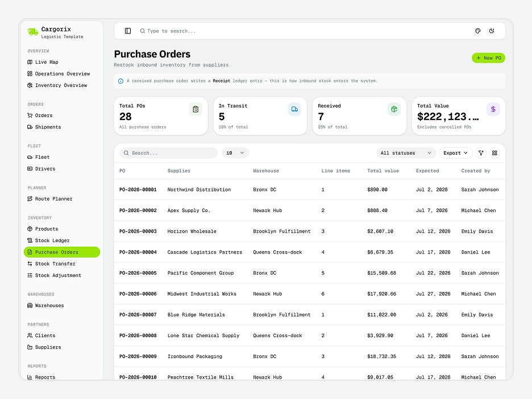The image size is (532, 399).
Task: Open purchase order PO-2026-00007
Action: 138,315
